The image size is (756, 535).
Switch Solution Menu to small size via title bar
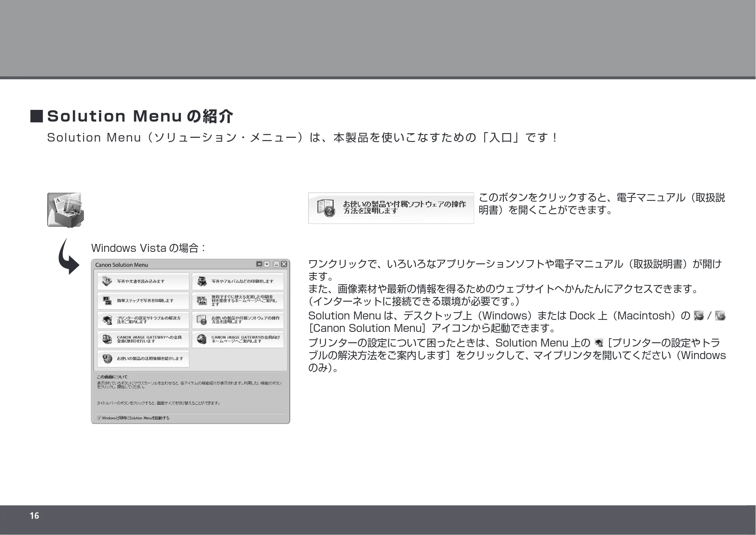tap(267, 264)
